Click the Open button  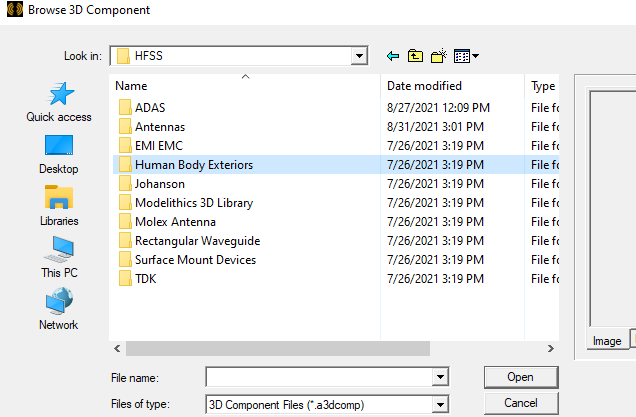(521, 377)
